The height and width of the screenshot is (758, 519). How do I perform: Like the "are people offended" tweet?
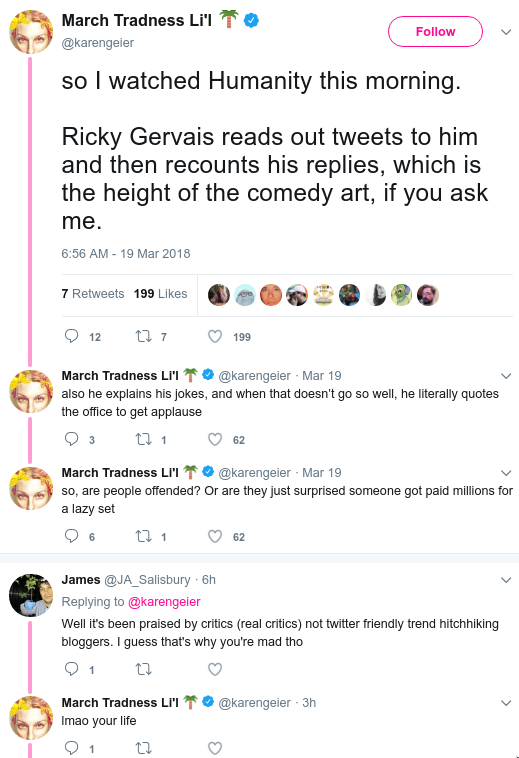pos(215,536)
